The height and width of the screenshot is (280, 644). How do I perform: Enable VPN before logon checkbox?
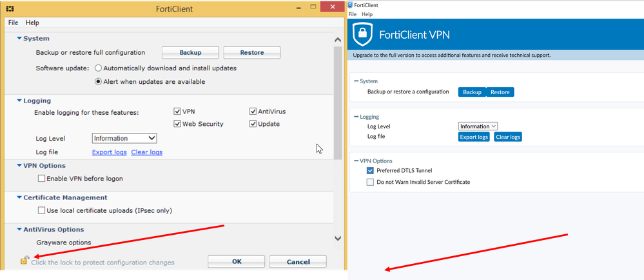click(42, 179)
